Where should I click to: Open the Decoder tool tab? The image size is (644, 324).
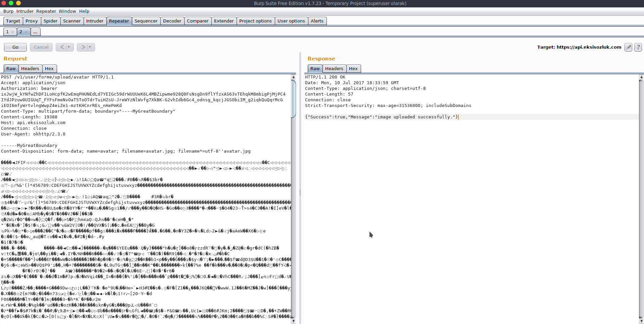click(172, 21)
